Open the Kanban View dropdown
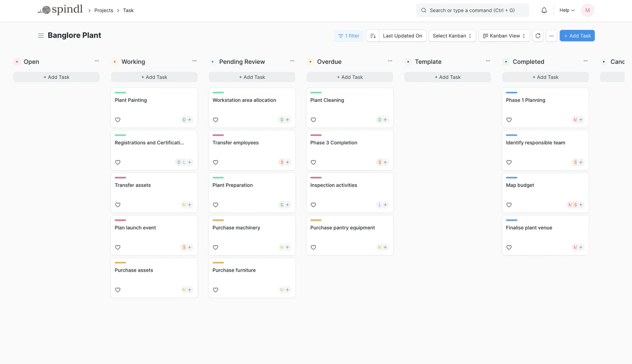Image resolution: width=632 pixels, height=364 pixels. tap(504, 36)
